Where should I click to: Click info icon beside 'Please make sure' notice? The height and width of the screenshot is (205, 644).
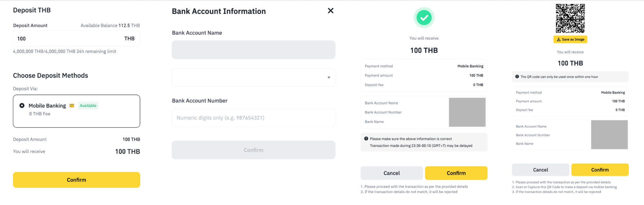[x=366, y=138]
